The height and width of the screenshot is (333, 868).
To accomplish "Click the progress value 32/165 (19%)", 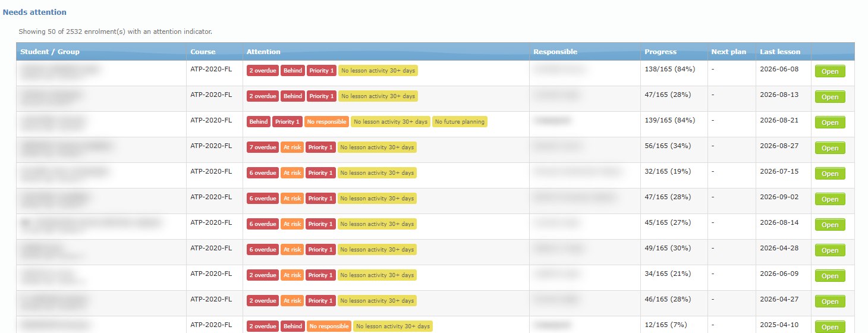I will (668, 171).
